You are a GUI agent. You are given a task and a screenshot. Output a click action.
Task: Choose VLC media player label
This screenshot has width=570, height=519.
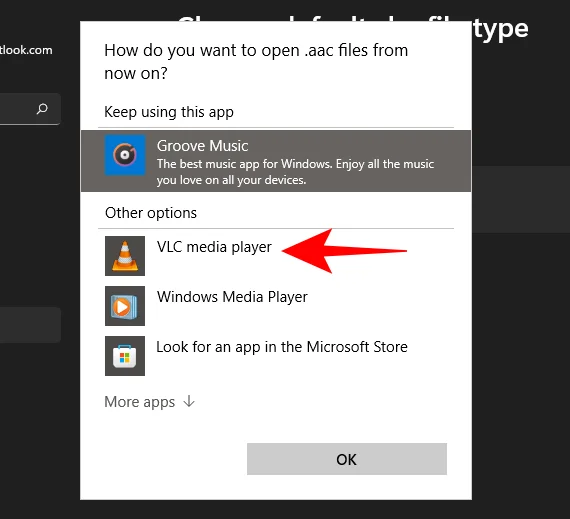(x=214, y=247)
